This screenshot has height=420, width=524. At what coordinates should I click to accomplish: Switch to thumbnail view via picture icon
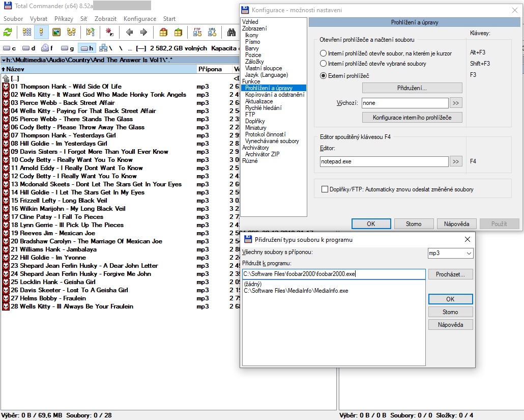click(x=56, y=32)
